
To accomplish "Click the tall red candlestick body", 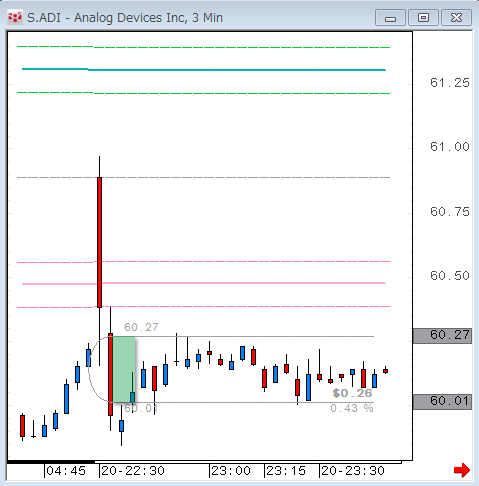I will click(x=99, y=242).
